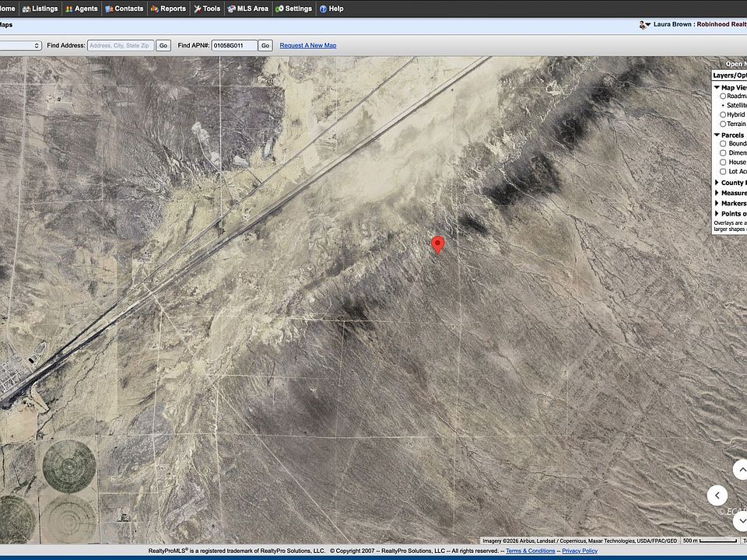Select the Terrain map view radio

(723, 124)
